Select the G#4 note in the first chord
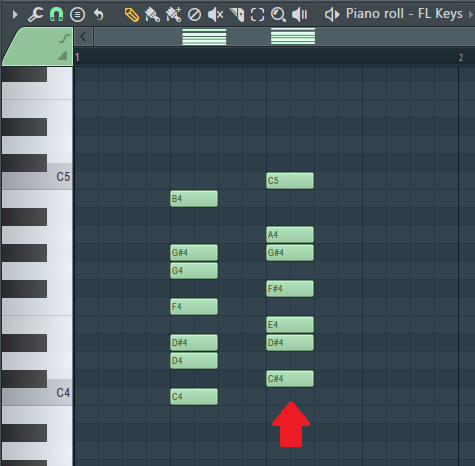Viewport: 475px width, 466px height. coord(194,253)
